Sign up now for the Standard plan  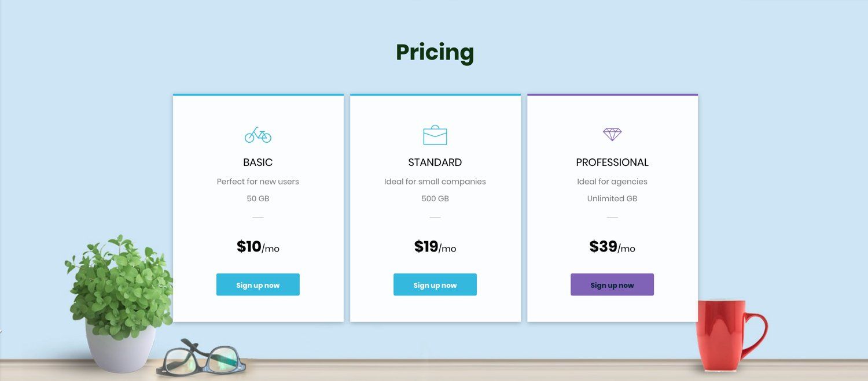click(x=435, y=284)
